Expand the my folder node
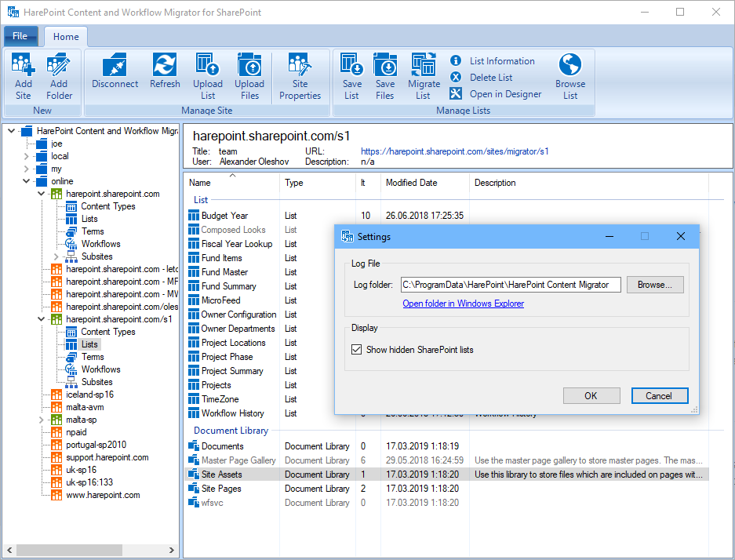This screenshot has height=560, width=735. 26,169
